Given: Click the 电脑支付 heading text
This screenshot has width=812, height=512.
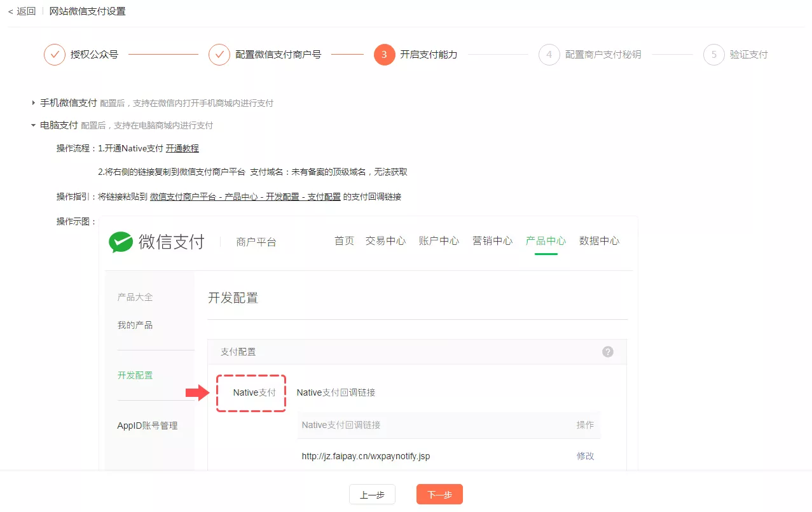Looking at the screenshot, I should 59,125.
